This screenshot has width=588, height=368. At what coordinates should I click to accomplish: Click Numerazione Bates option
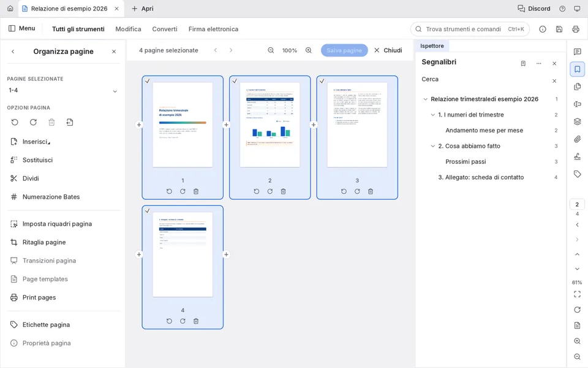click(51, 197)
